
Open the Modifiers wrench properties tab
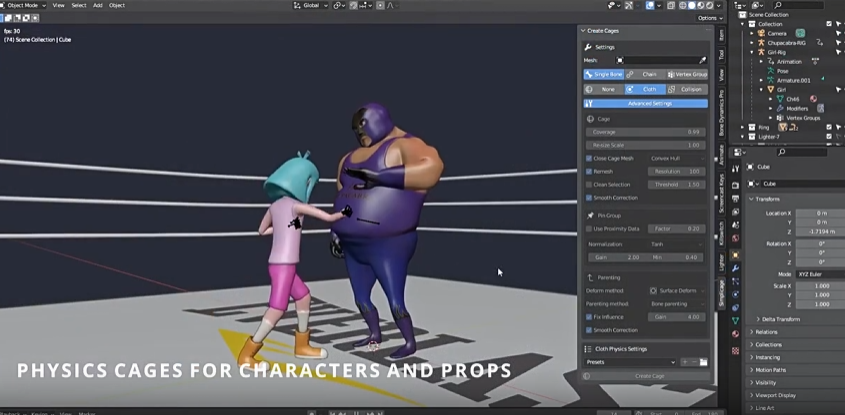735,268
